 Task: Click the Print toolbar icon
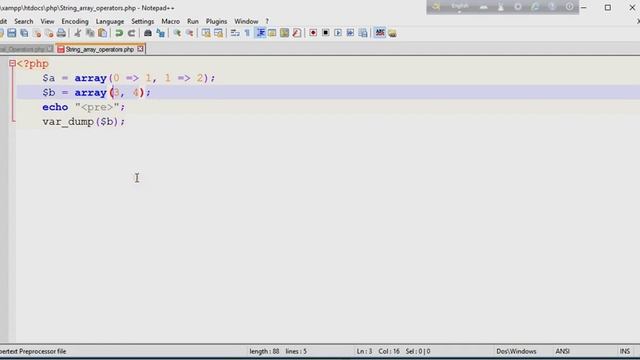[x=61, y=33]
